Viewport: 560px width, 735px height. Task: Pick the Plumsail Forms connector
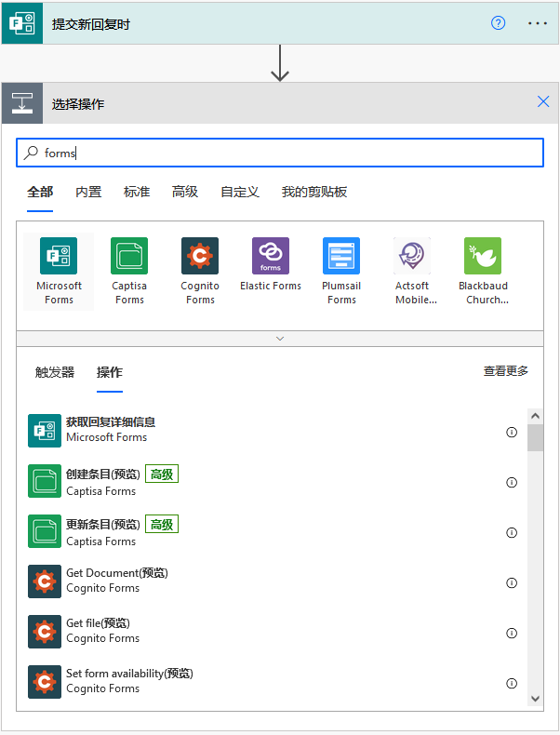point(341,272)
